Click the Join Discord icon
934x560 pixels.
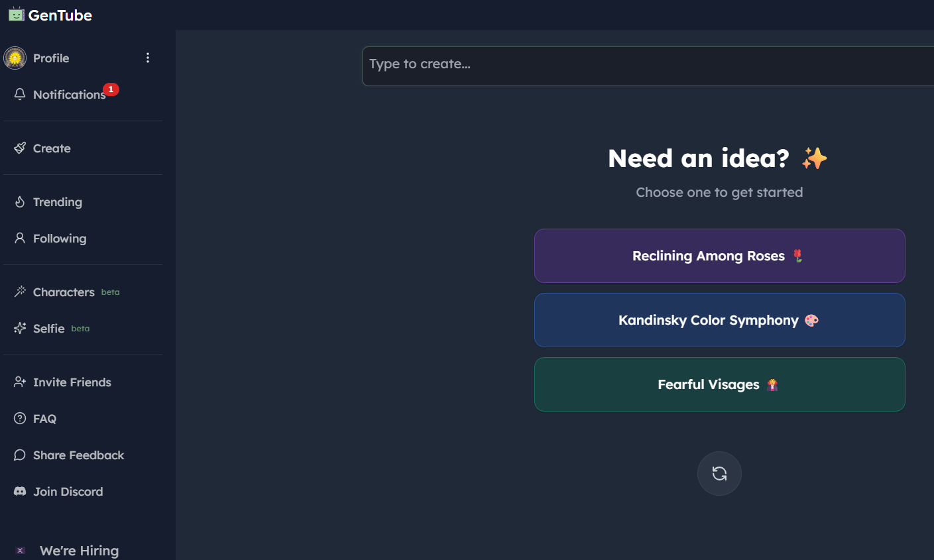pos(20,492)
